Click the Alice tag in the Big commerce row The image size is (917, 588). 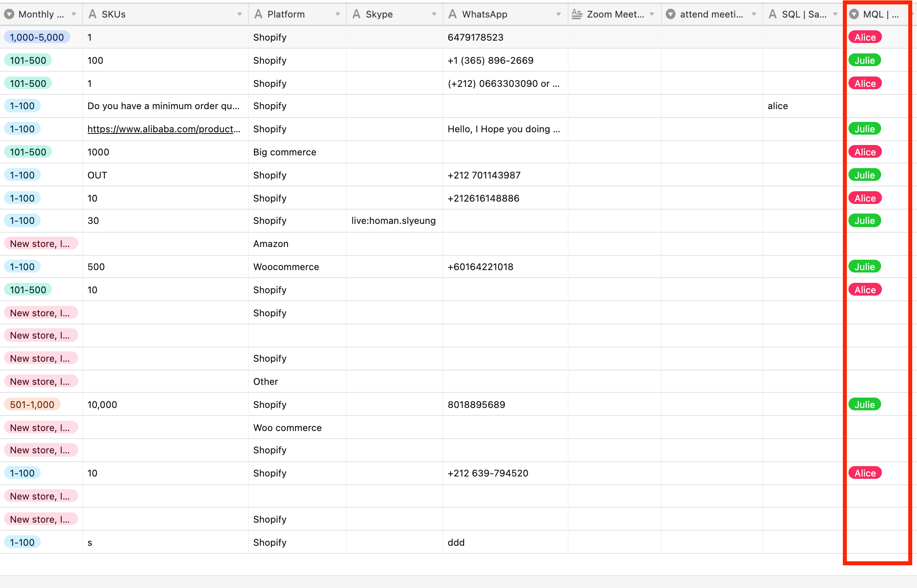pyautogui.click(x=865, y=152)
